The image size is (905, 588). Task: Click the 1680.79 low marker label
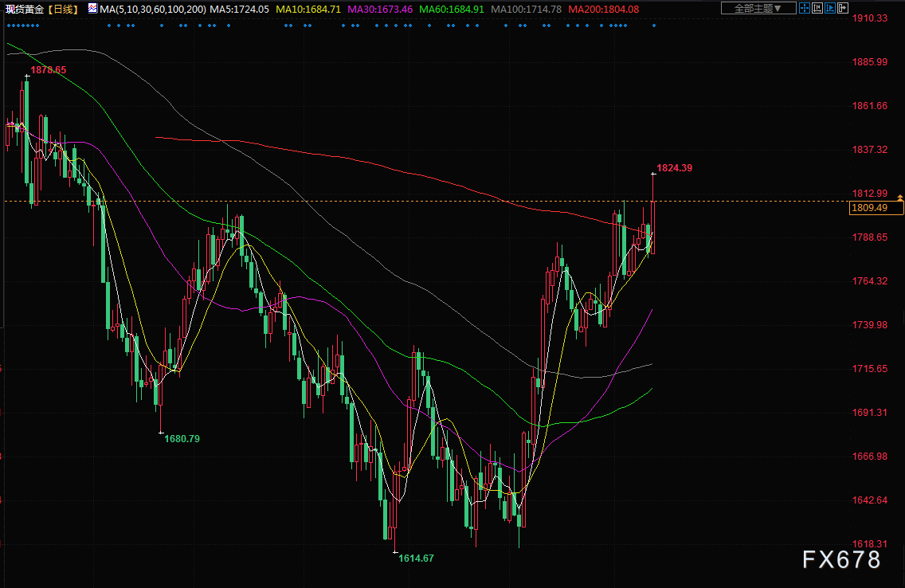[182, 438]
